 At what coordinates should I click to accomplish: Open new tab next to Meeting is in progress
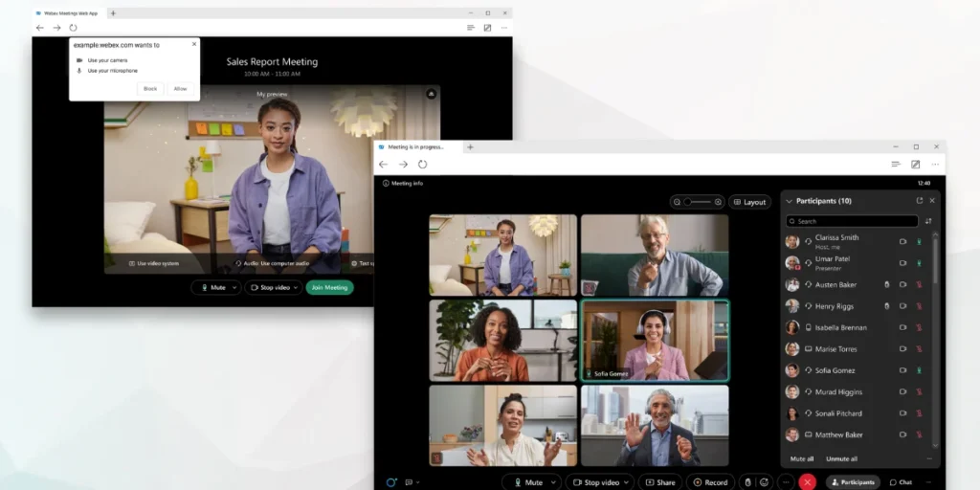tap(470, 146)
